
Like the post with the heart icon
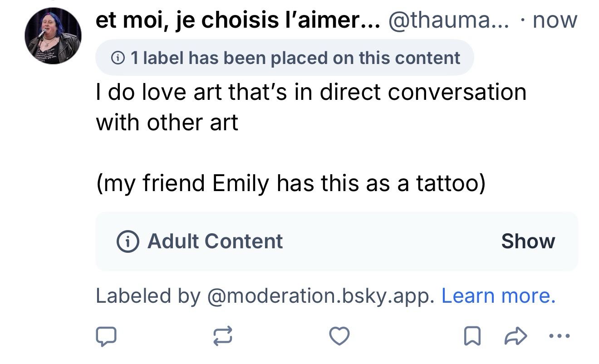(x=339, y=336)
